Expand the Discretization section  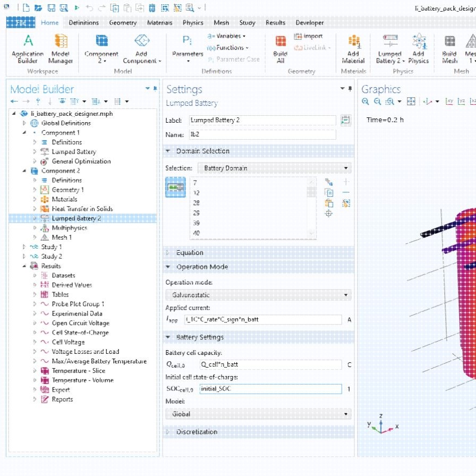tap(197, 432)
